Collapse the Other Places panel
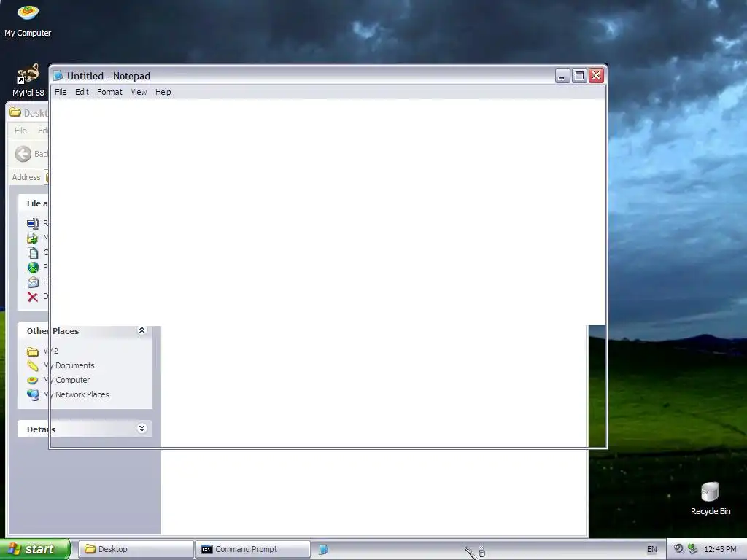The image size is (747, 560). tap(142, 330)
